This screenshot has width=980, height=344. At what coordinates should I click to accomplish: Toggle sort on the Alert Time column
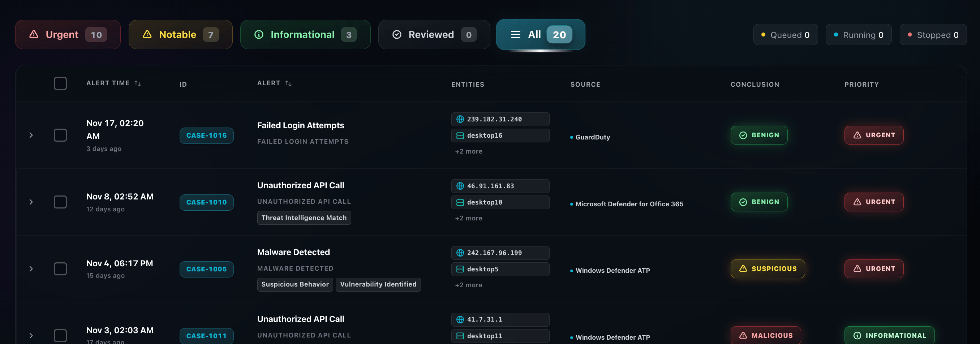137,83
